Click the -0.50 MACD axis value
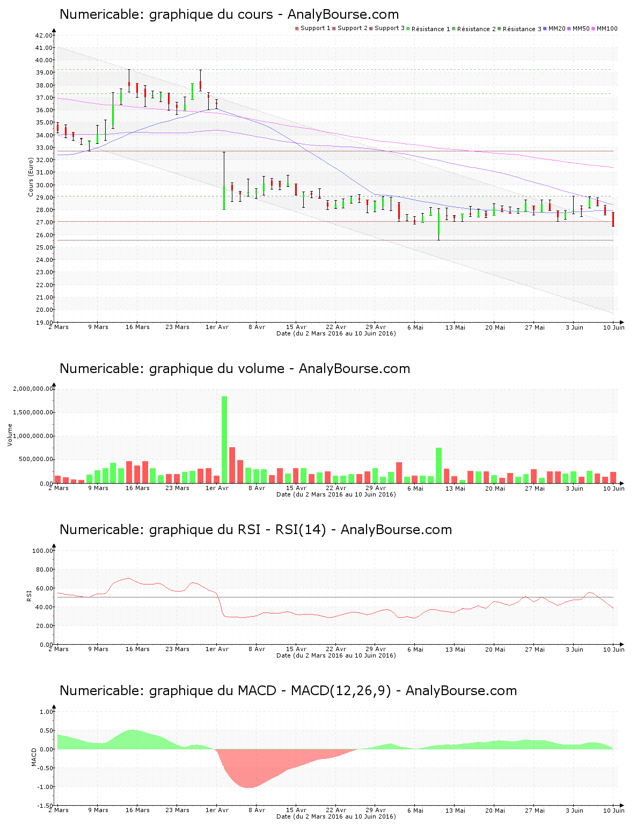644x832 pixels. 46,768
